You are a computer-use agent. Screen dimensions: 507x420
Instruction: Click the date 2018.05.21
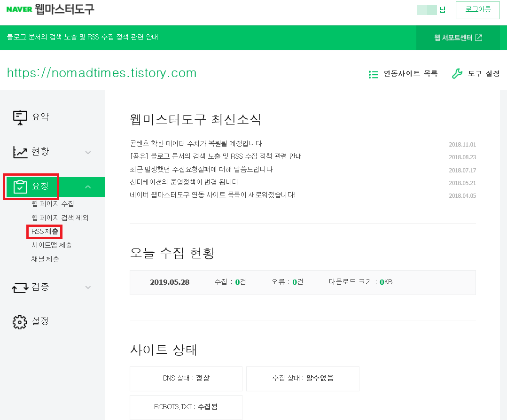point(462,183)
